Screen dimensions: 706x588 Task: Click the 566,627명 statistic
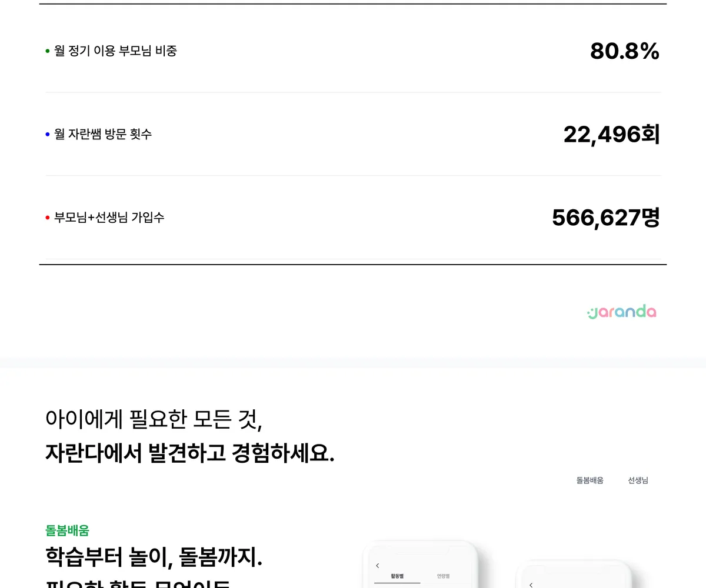606,218
